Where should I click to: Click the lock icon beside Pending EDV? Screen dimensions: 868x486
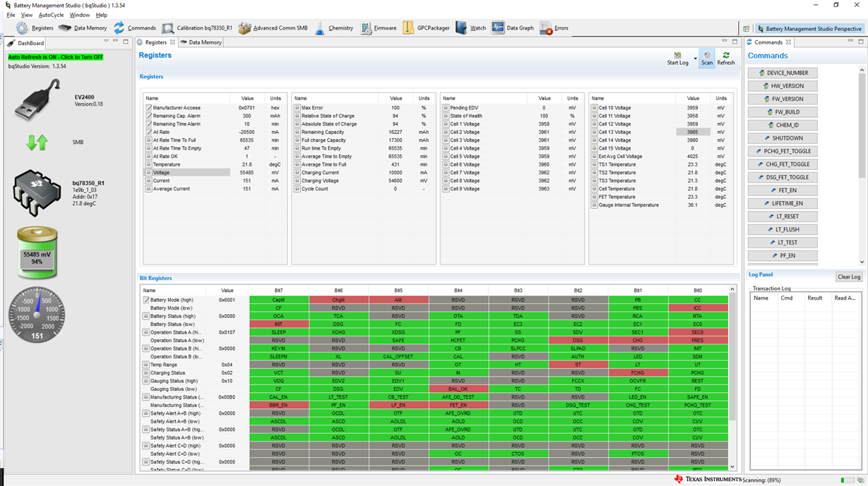(x=445, y=108)
